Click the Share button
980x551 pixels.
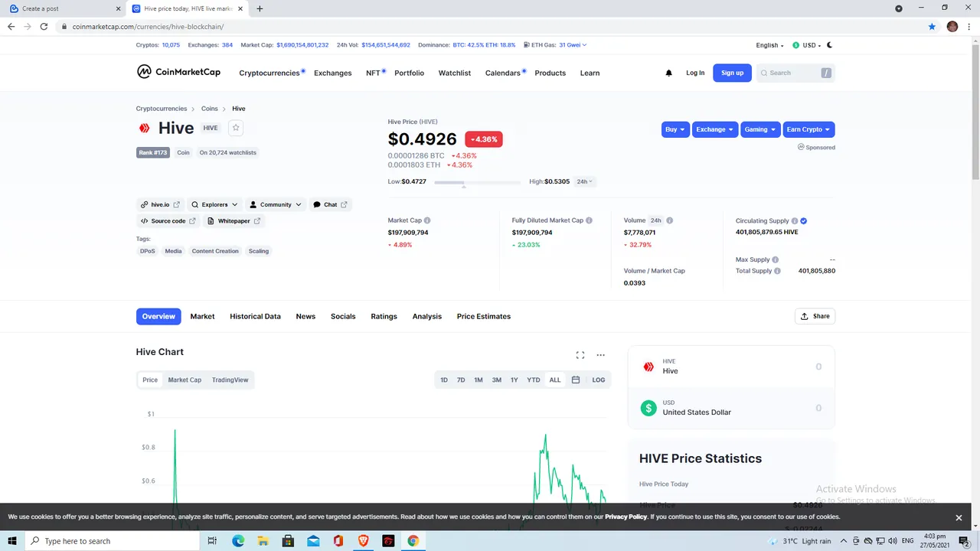tap(815, 316)
